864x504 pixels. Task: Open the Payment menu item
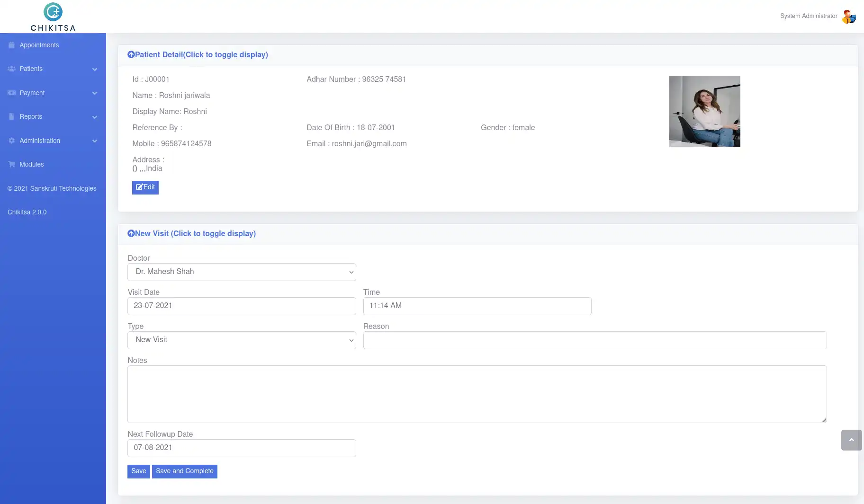(32, 93)
